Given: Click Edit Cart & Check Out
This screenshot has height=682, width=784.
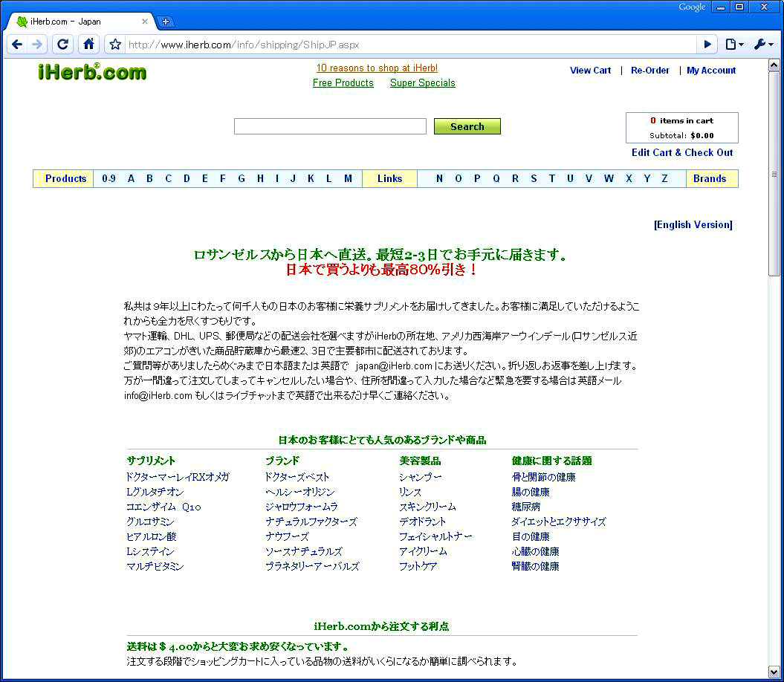Looking at the screenshot, I should tap(682, 152).
